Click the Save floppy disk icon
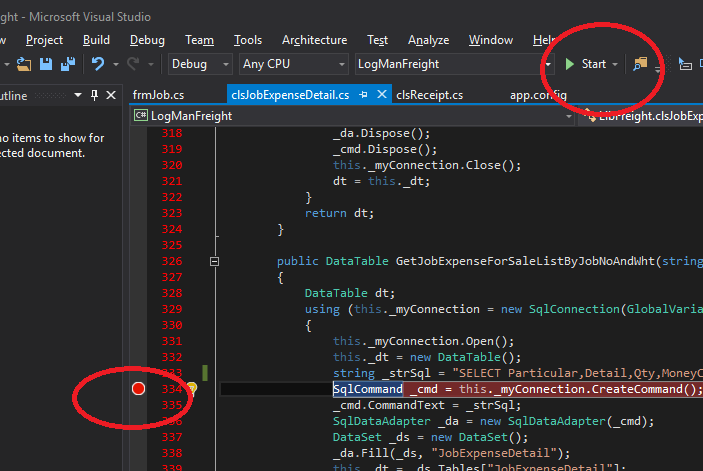The width and height of the screenshot is (703, 471). pyautogui.click(x=46, y=64)
